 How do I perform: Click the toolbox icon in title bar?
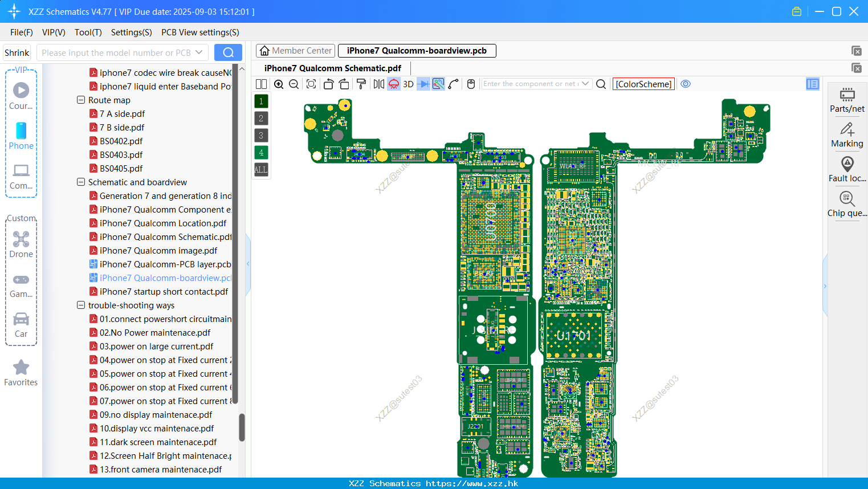(x=797, y=11)
